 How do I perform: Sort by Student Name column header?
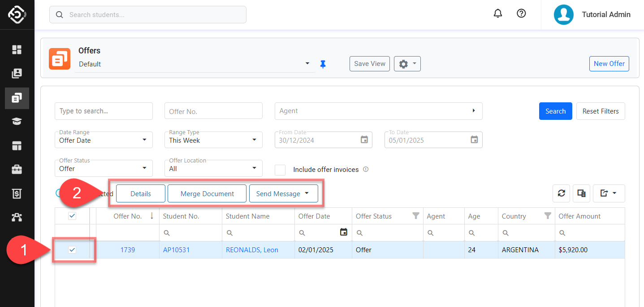click(248, 216)
